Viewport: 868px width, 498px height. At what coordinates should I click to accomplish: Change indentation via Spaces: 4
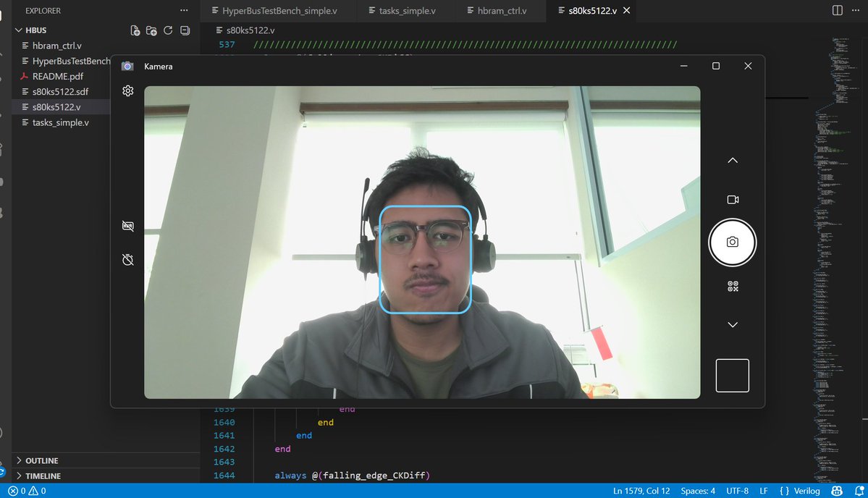(697, 491)
